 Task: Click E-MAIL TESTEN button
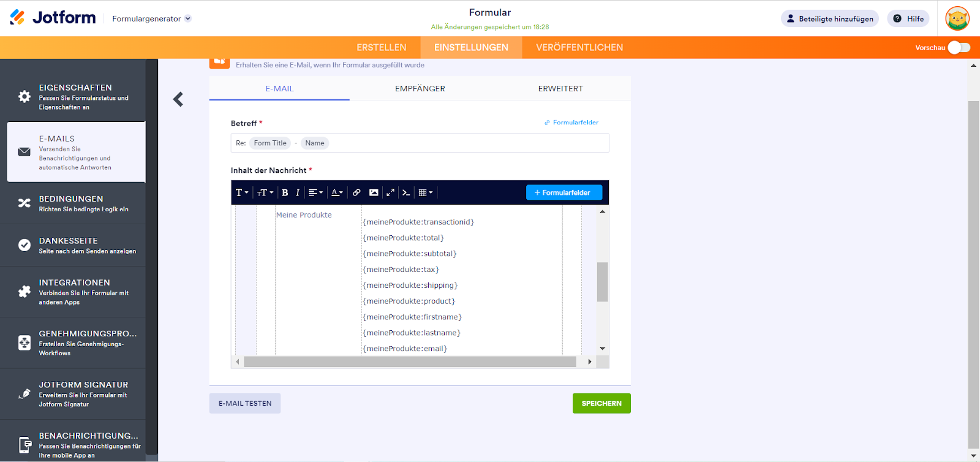point(245,403)
